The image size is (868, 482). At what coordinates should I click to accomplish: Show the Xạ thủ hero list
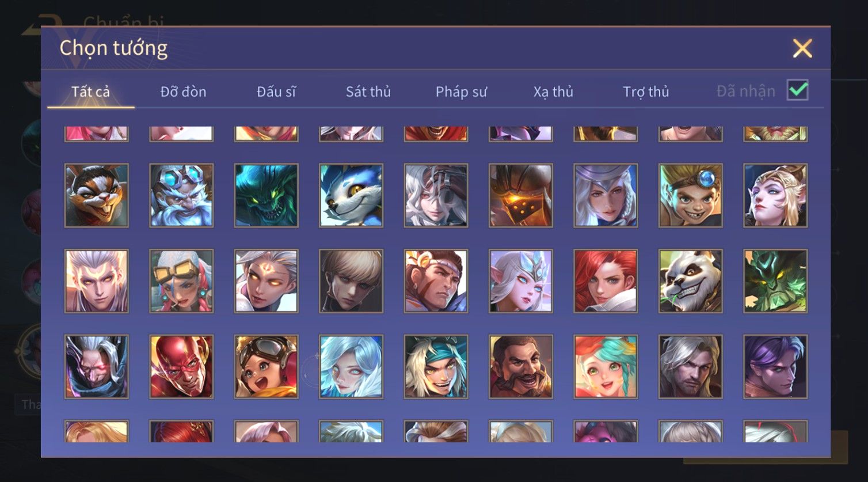pos(554,92)
